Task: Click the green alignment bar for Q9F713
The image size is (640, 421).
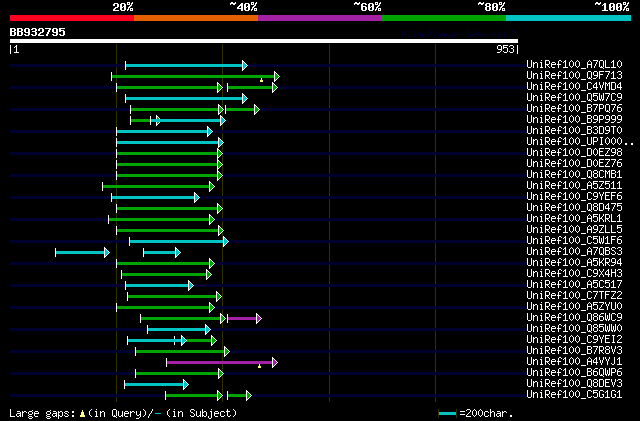Action: pyautogui.click(x=195, y=76)
